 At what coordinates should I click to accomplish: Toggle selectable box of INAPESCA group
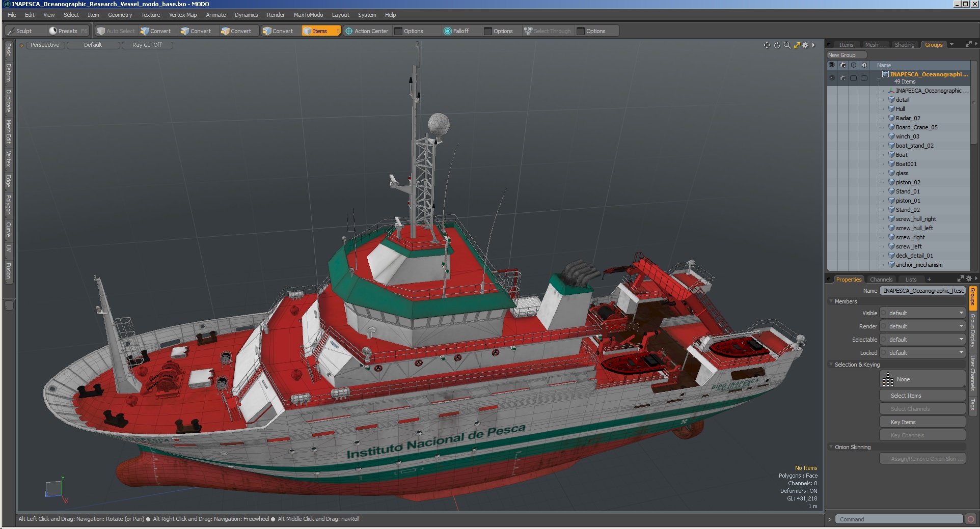[854, 78]
